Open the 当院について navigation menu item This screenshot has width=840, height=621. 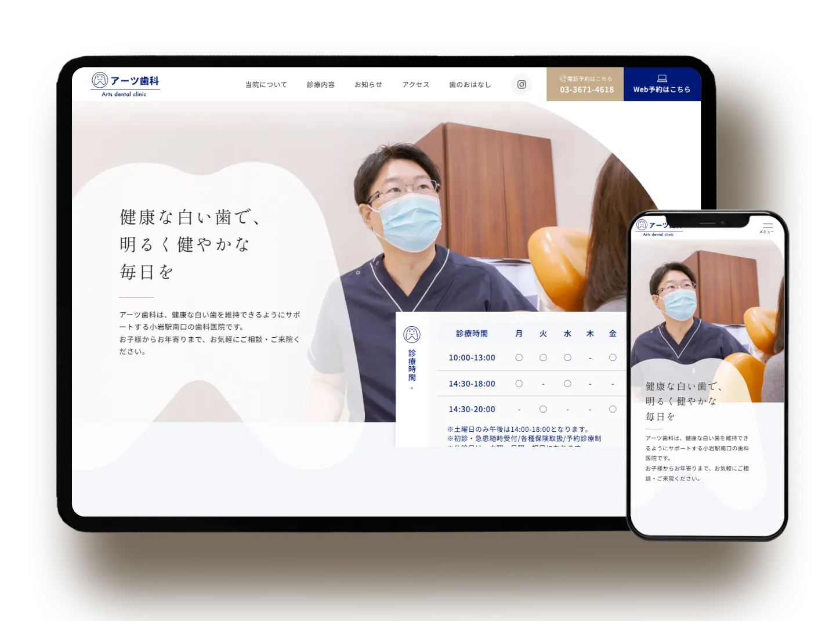265,84
